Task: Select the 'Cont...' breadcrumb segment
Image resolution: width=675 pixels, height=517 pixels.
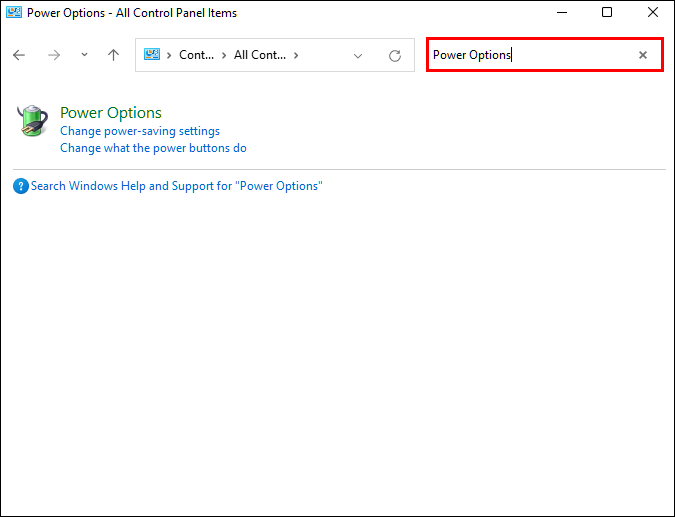Action: [x=196, y=55]
